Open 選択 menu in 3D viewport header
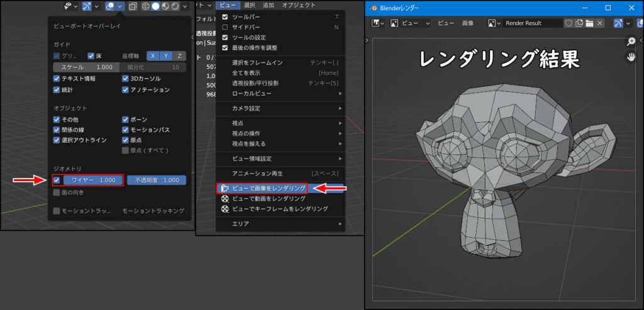 coord(249,5)
